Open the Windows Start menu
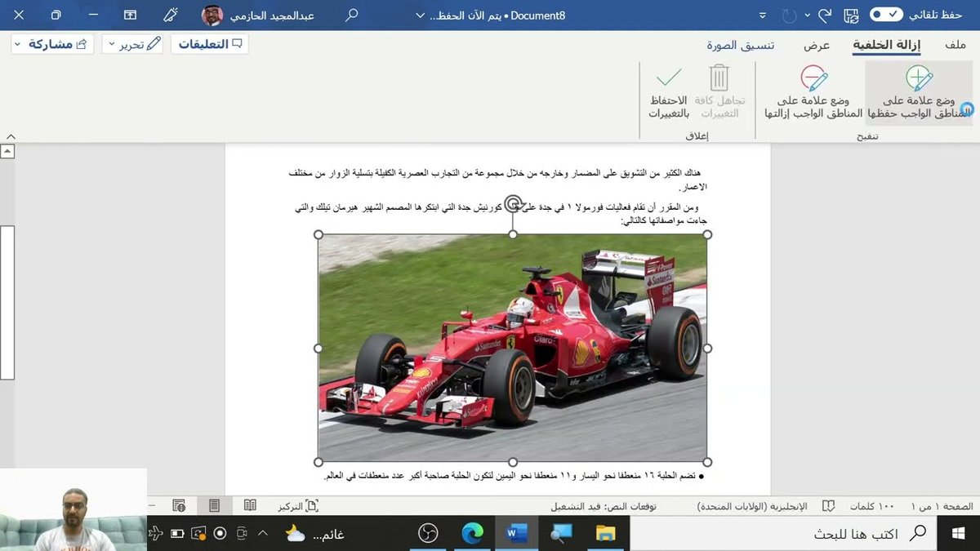Image resolution: width=980 pixels, height=551 pixels. (959, 534)
